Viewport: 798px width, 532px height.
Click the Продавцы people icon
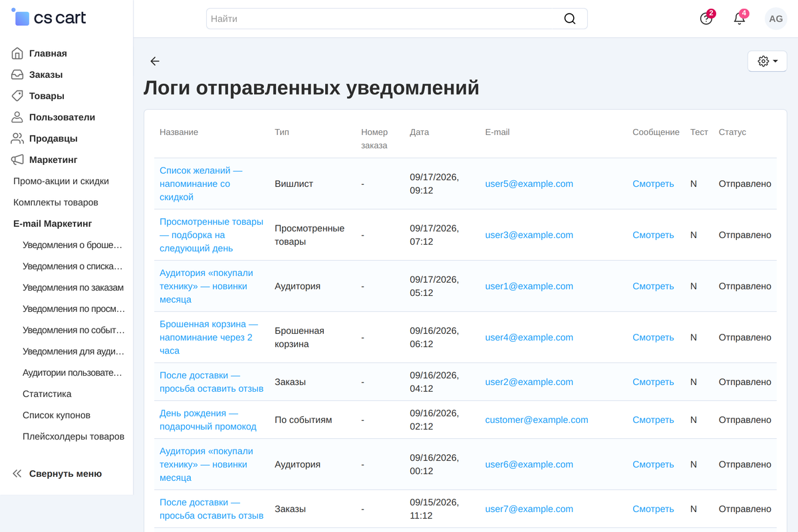coord(17,138)
